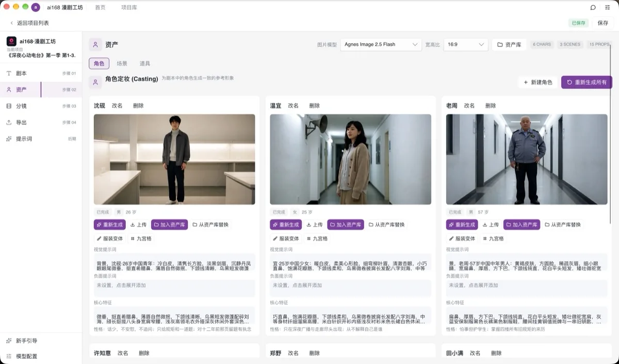Click 加入资产库 on the 温宜 card
Image resolution: width=619 pixels, height=364 pixels.
[346, 225]
